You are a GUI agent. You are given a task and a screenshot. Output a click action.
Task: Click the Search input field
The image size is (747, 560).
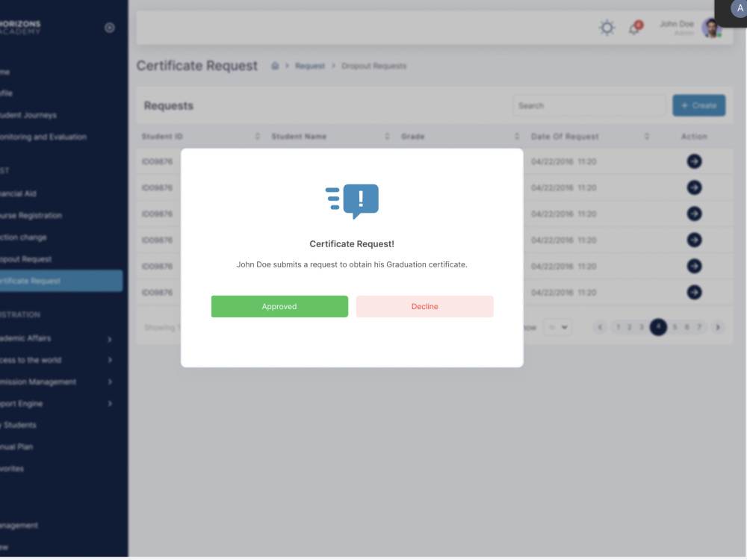(x=589, y=105)
